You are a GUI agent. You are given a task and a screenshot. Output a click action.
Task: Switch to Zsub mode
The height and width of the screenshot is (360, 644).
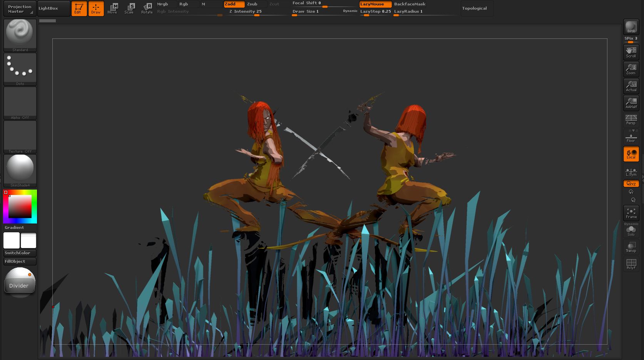click(x=256, y=4)
